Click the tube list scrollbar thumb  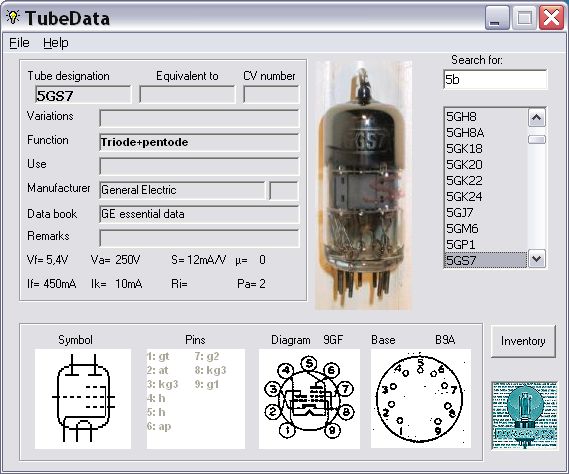point(537,139)
